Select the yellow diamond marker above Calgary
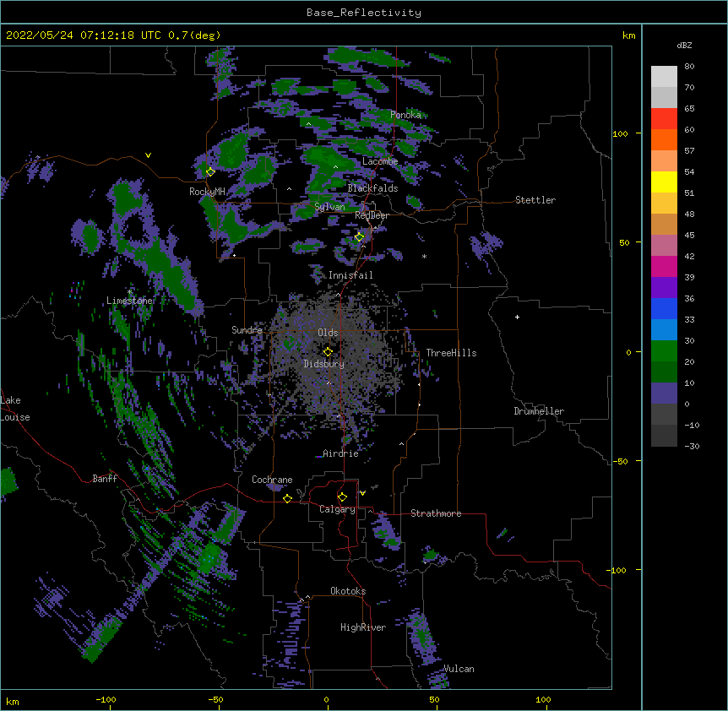Screen dimensions: 728x711 click(342, 497)
